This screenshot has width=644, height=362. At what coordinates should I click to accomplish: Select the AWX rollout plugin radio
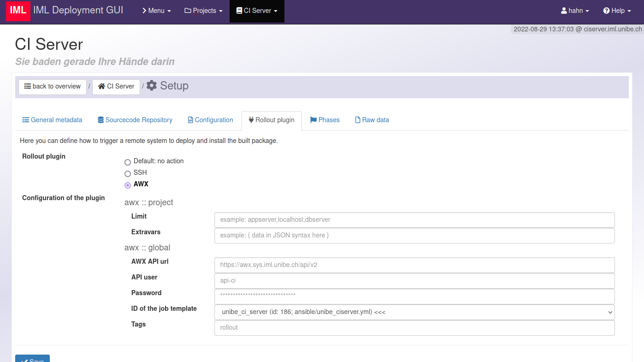tap(128, 185)
